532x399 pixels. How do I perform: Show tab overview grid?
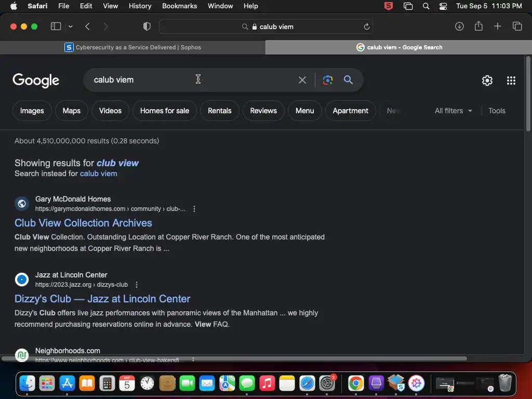[517, 26]
